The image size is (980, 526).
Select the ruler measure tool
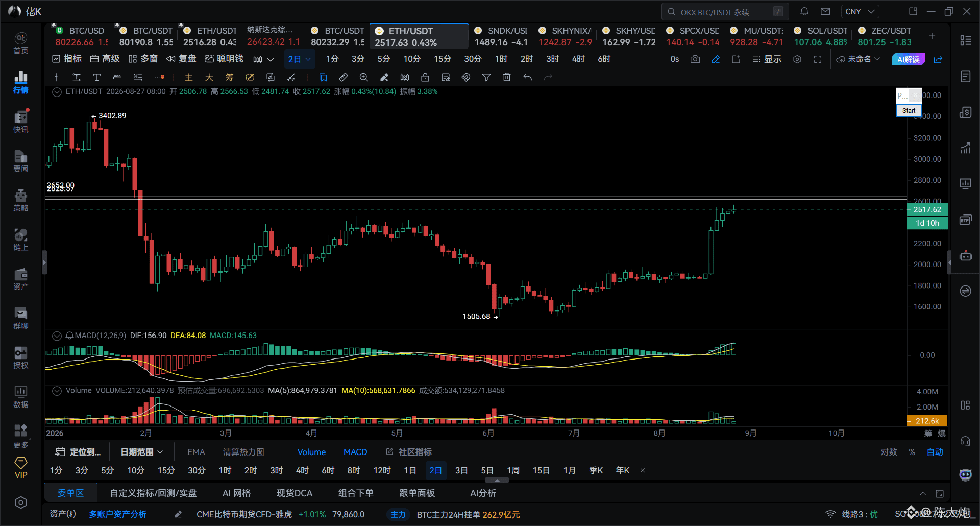pyautogui.click(x=344, y=77)
